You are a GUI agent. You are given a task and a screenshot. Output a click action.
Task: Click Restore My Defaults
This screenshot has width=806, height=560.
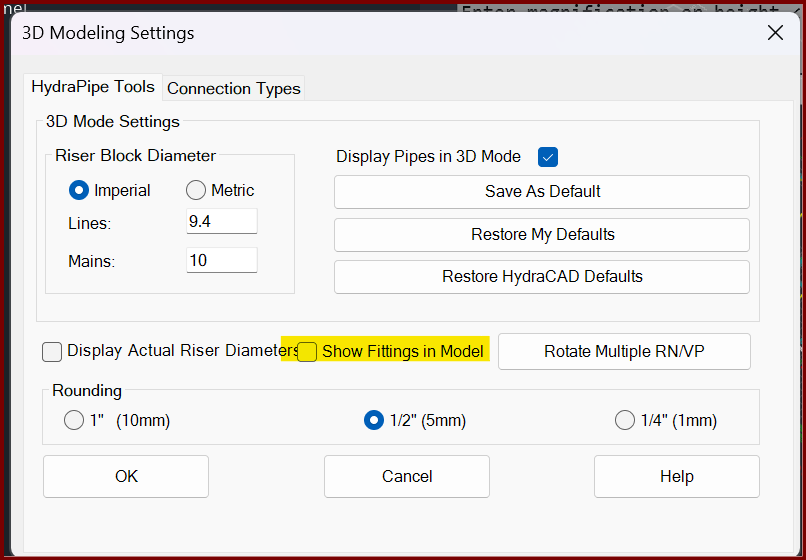pyautogui.click(x=542, y=235)
